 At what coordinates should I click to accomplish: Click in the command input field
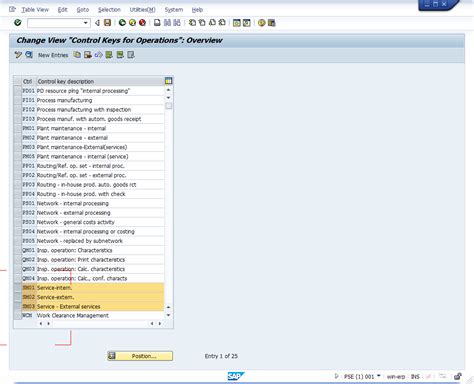55,23
